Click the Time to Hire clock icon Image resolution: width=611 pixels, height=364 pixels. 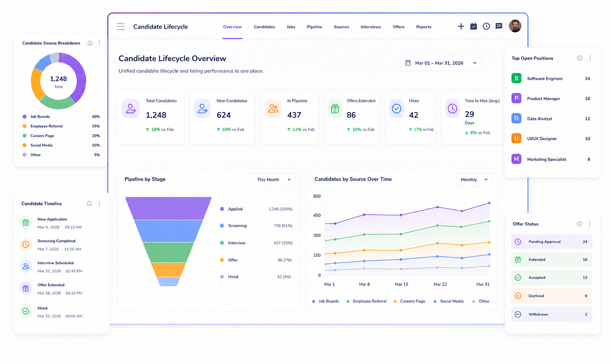coord(452,108)
